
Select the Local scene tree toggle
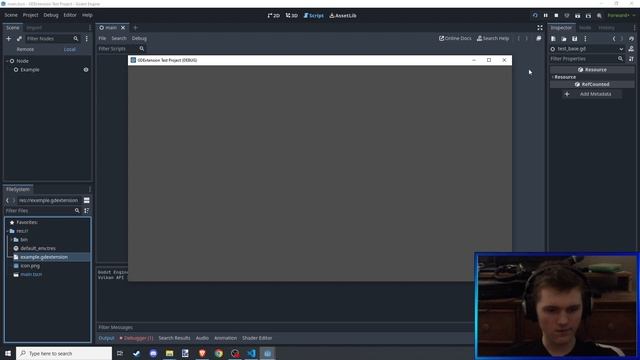(69, 49)
